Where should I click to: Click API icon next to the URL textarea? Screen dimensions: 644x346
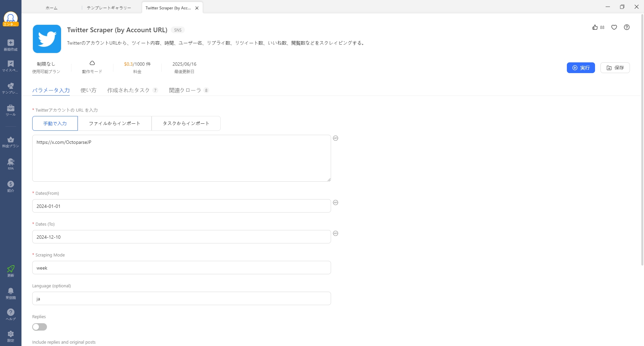(x=336, y=138)
